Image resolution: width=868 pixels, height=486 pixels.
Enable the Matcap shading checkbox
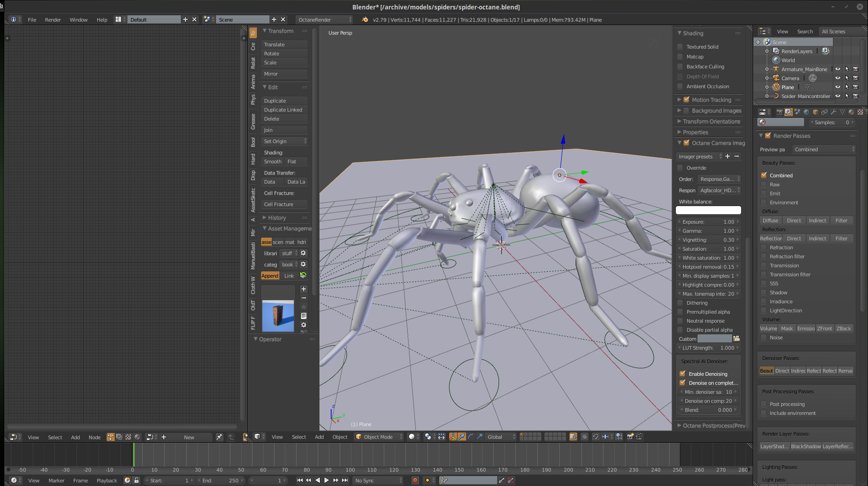tap(680, 57)
